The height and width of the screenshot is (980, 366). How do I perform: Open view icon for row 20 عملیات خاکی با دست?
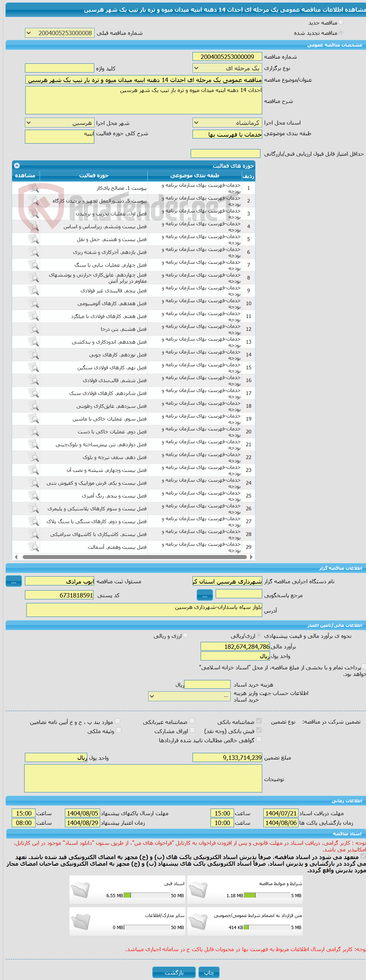[33, 432]
